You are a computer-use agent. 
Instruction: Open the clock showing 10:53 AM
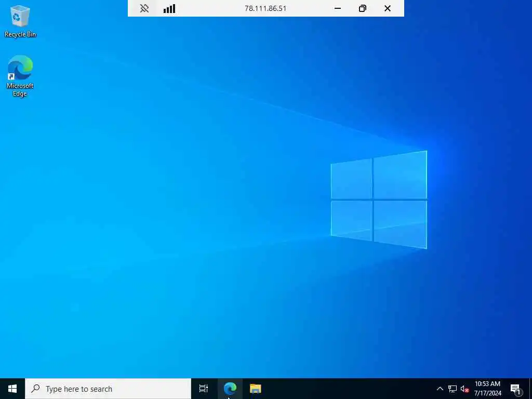click(x=487, y=389)
